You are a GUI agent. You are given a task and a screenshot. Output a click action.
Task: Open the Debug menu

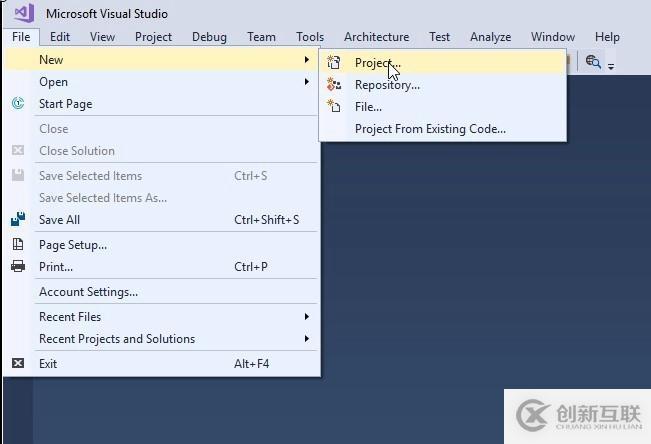tap(209, 37)
